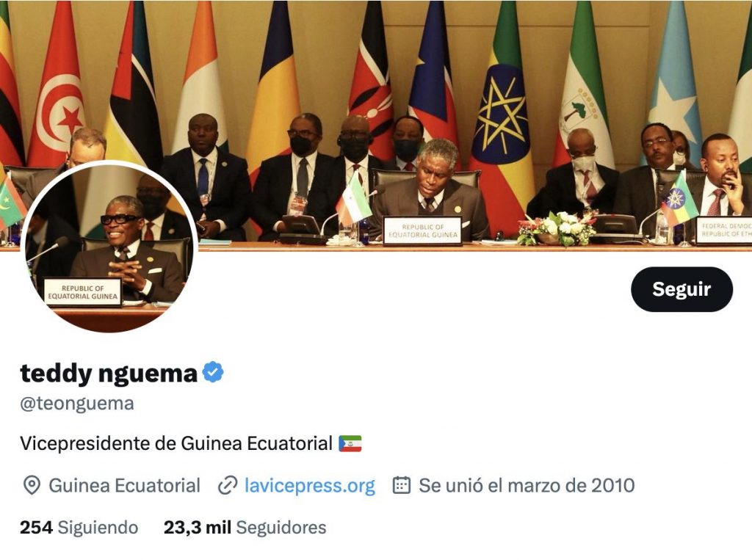The image size is (752, 560).
Task: Click the @teonguema username handle
Action: 76,403
